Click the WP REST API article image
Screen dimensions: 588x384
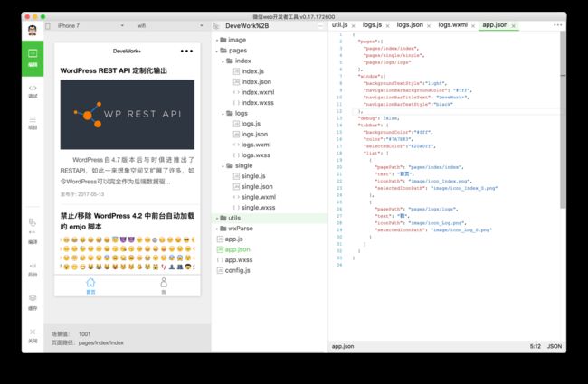click(128, 114)
